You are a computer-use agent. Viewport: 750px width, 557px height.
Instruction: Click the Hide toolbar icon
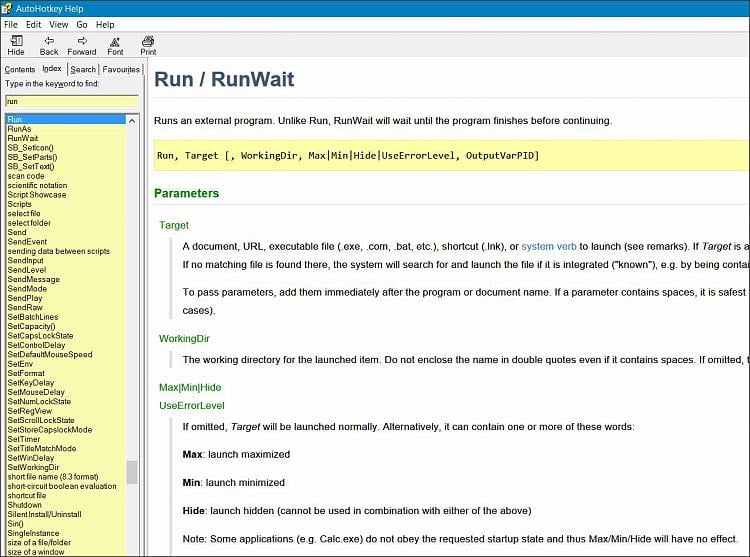(16, 45)
